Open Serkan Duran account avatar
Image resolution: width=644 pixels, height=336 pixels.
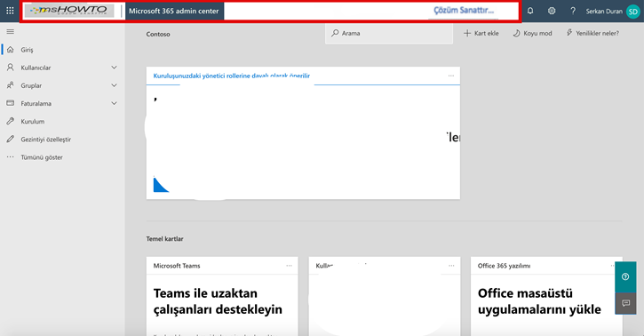click(x=633, y=12)
